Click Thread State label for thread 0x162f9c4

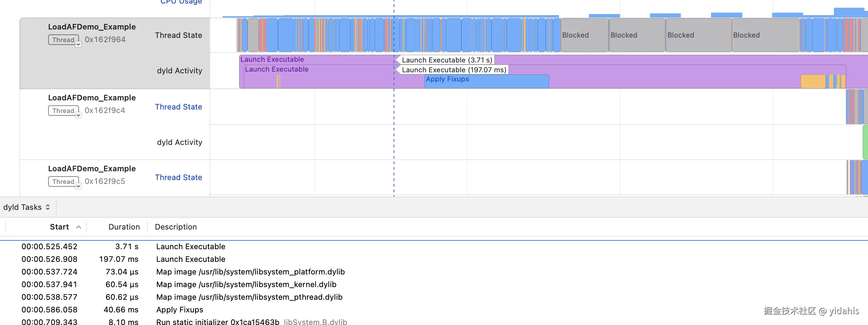click(178, 107)
